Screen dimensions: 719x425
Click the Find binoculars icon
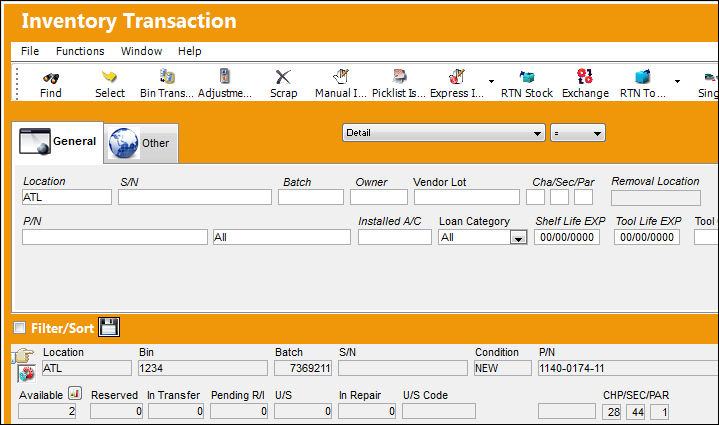coord(51,77)
